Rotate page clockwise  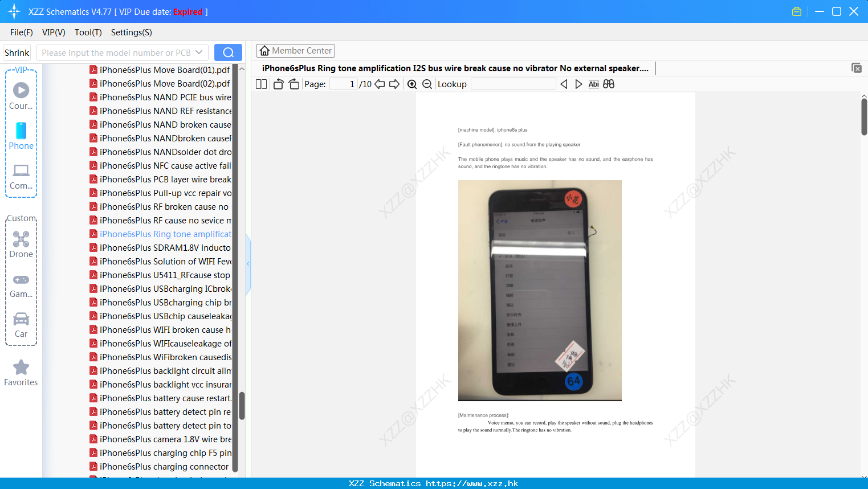pyautogui.click(x=294, y=84)
